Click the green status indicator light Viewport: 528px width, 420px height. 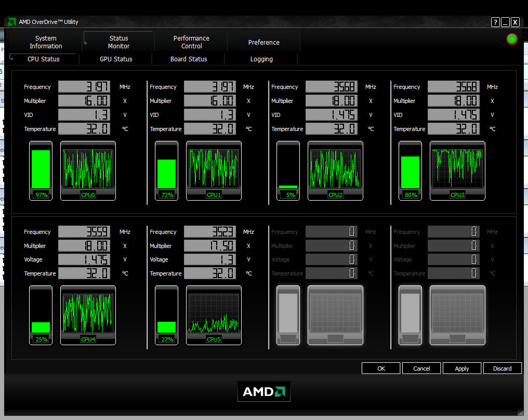512,39
